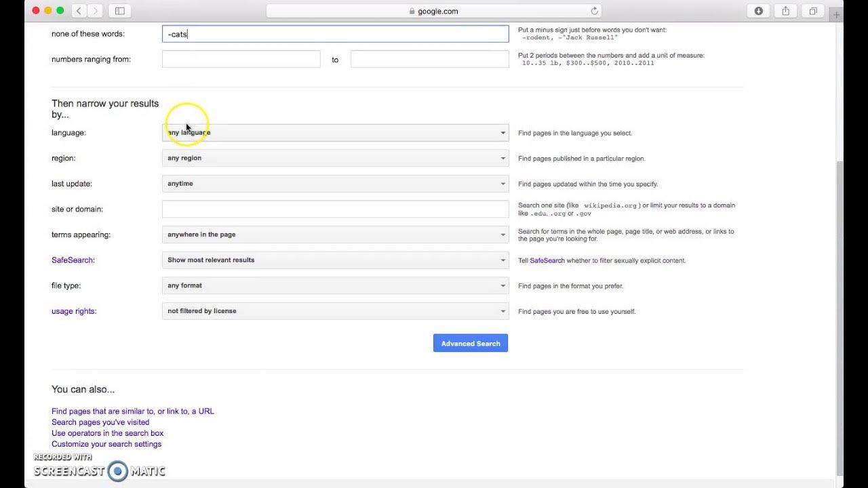This screenshot has width=868, height=488.
Task: Click the google.com address bar
Action: click(434, 11)
